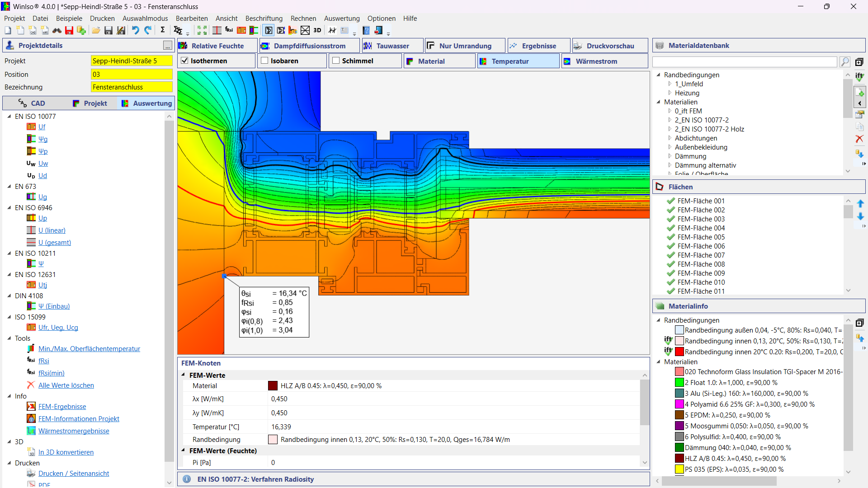Viewport: 868px width, 488px height.
Task: Toggle the FEM-Fläche 002 check mark
Action: click(x=671, y=210)
